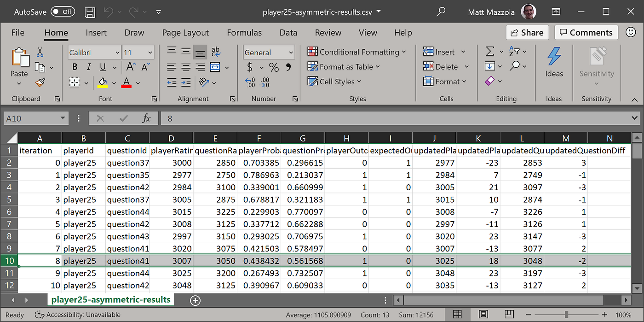Image resolution: width=644 pixels, height=322 pixels.
Task: Click the Percent Style icon
Action: point(274,68)
